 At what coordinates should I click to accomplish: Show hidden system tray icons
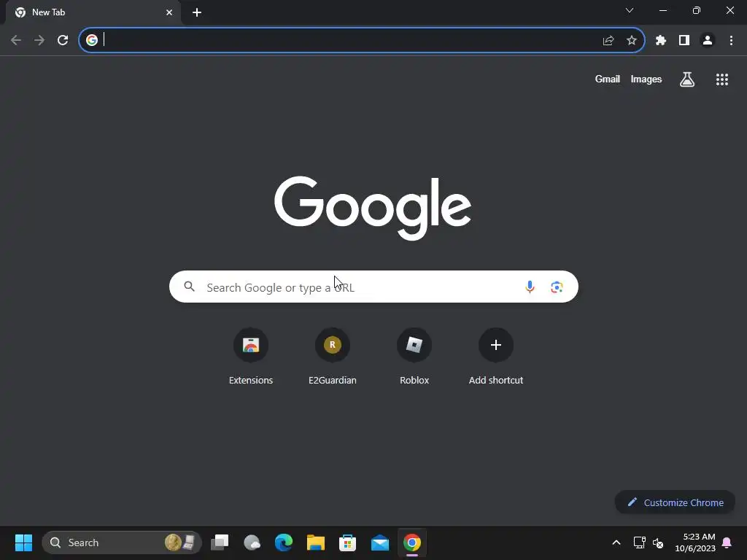[616, 542]
